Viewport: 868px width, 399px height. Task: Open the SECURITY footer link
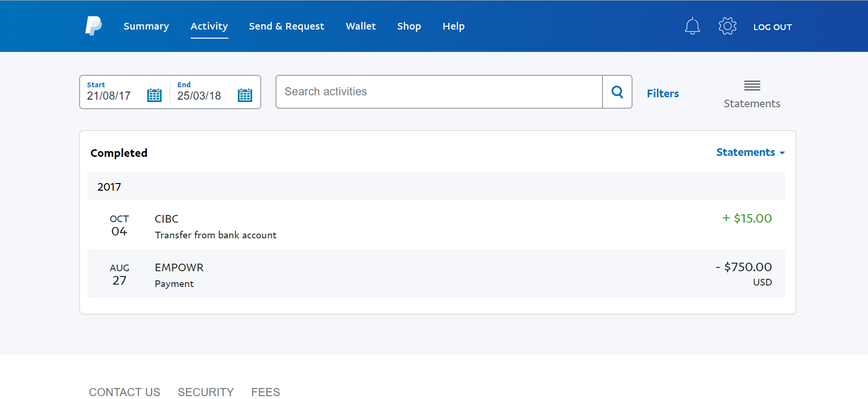(x=206, y=392)
